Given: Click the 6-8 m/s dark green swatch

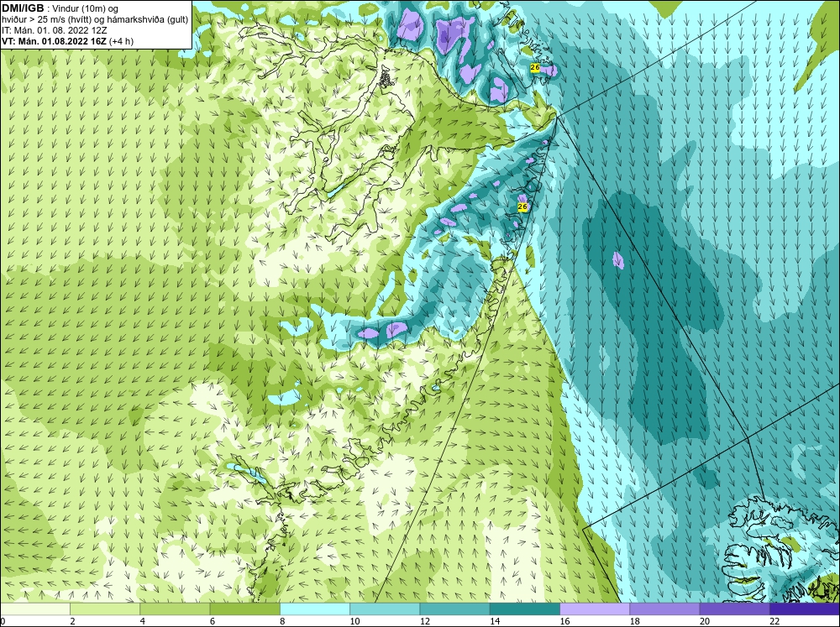Looking at the screenshot, I should pos(244,609).
